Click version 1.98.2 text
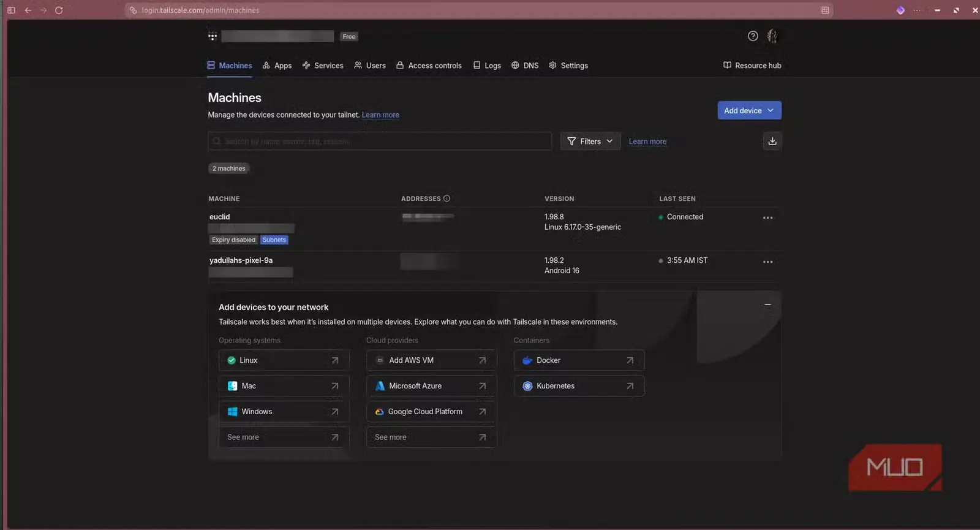The height and width of the screenshot is (530, 980). tap(554, 260)
